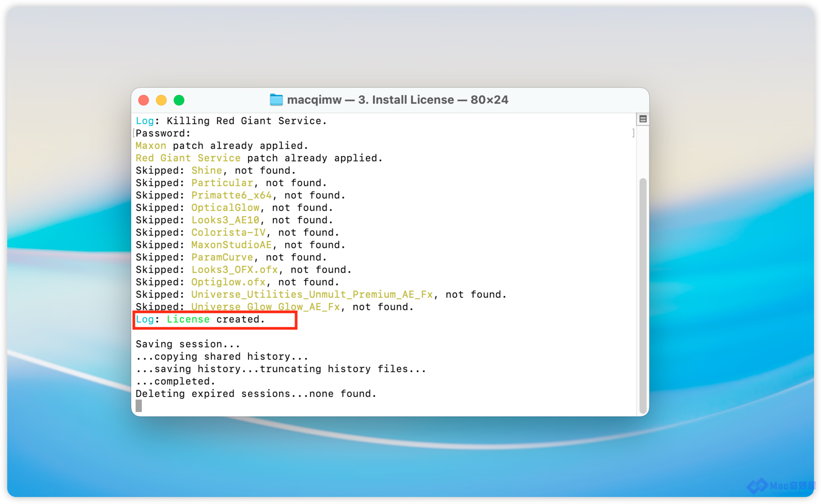Click the yellow 'Maxon' text
This screenshot has width=821, height=504.
[x=151, y=146]
